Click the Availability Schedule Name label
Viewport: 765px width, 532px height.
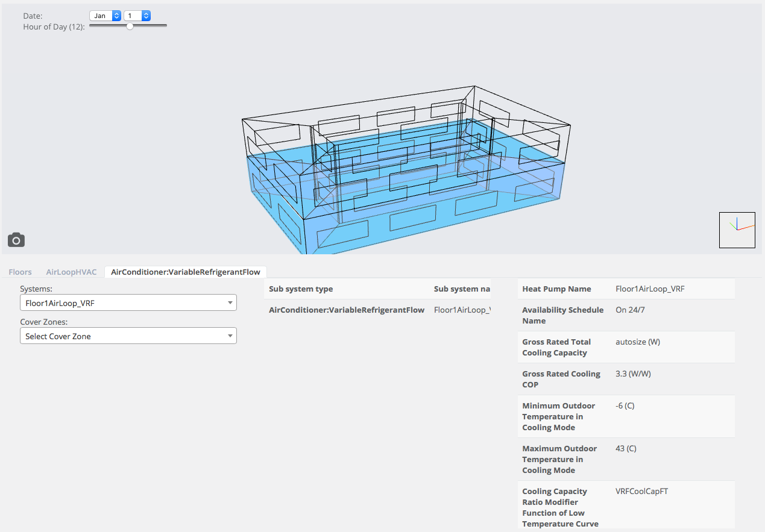click(x=563, y=315)
